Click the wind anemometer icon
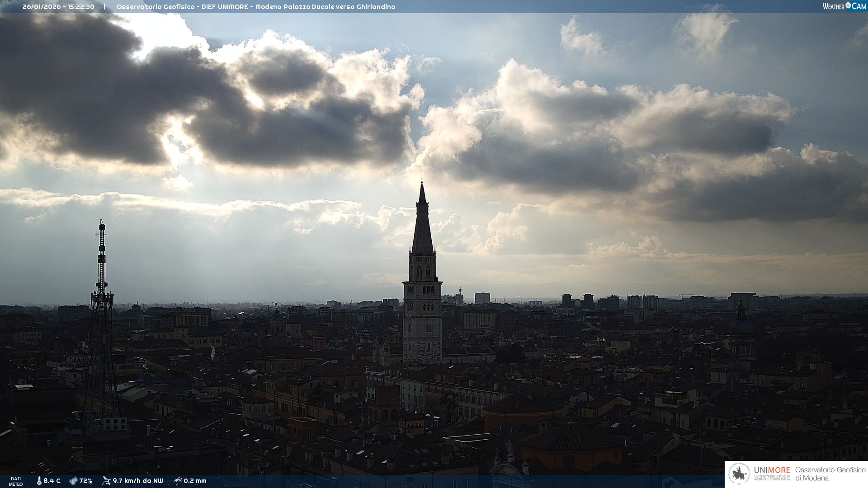The width and height of the screenshot is (868, 488). (106, 481)
